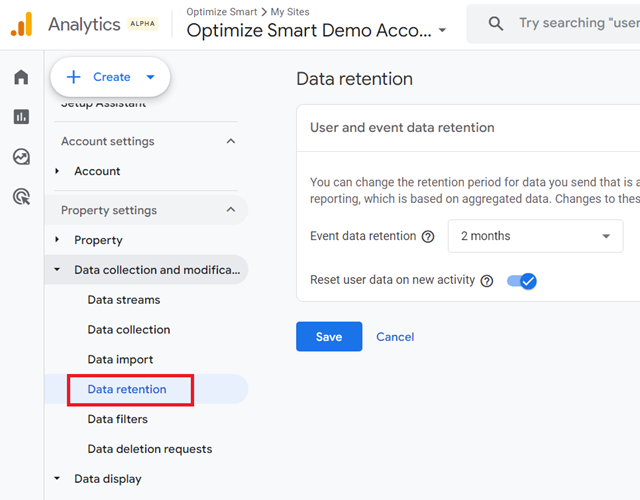The height and width of the screenshot is (500, 640).
Task: Click User and event data retention heading
Action: [x=402, y=128]
